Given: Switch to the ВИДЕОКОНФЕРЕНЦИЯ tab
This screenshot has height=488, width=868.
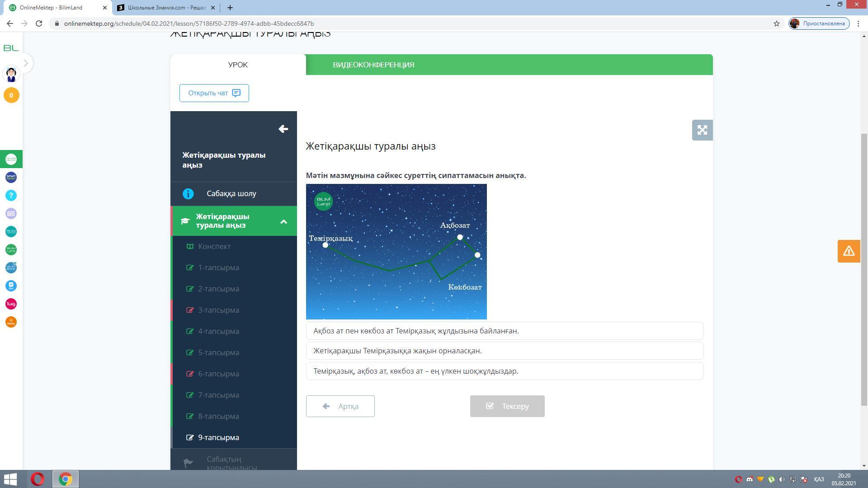Looking at the screenshot, I should 373,65.
